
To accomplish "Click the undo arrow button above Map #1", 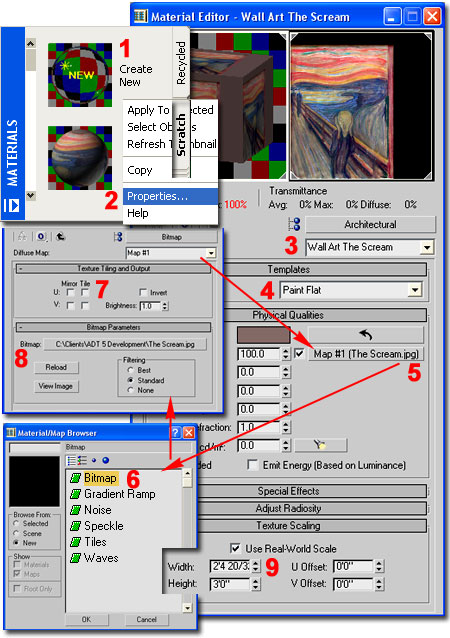I will tap(365, 335).
